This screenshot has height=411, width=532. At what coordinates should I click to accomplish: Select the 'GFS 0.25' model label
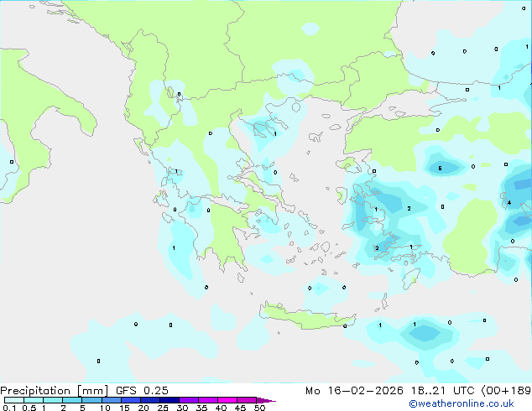142,391
